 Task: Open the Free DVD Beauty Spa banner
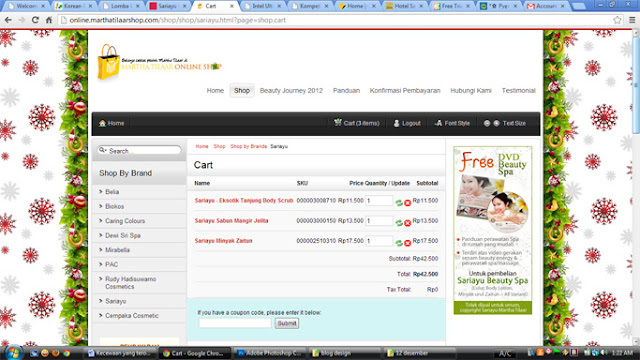[x=493, y=230]
